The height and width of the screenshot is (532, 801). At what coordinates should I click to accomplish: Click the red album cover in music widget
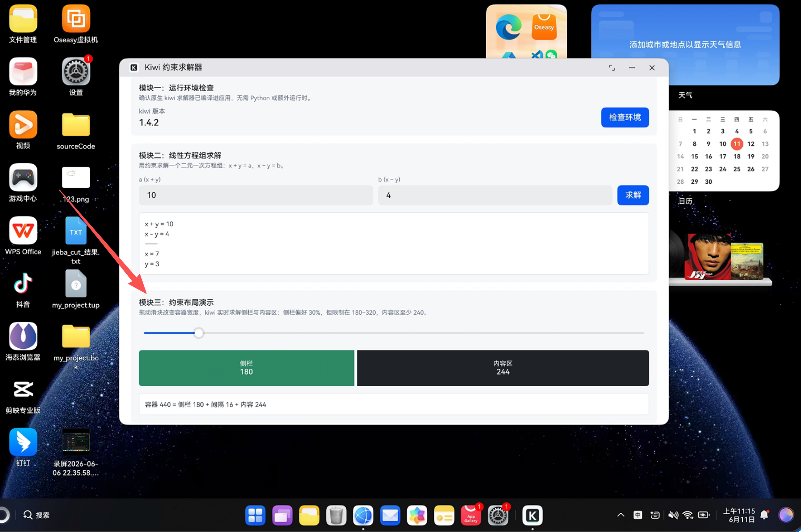(708, 256)
